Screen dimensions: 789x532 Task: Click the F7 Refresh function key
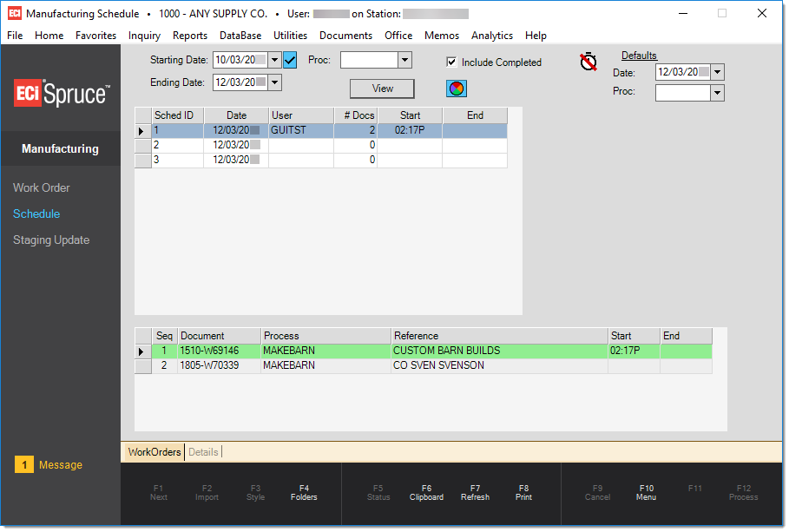pos(475,492)
